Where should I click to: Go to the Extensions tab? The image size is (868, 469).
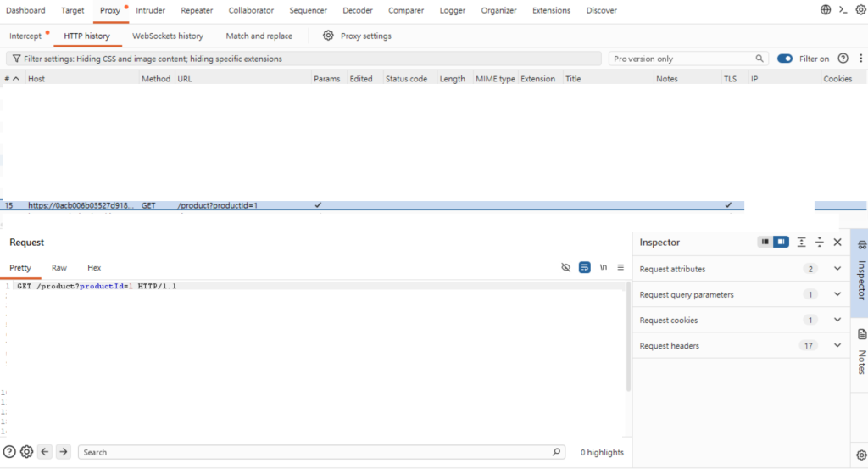(551, 10)
